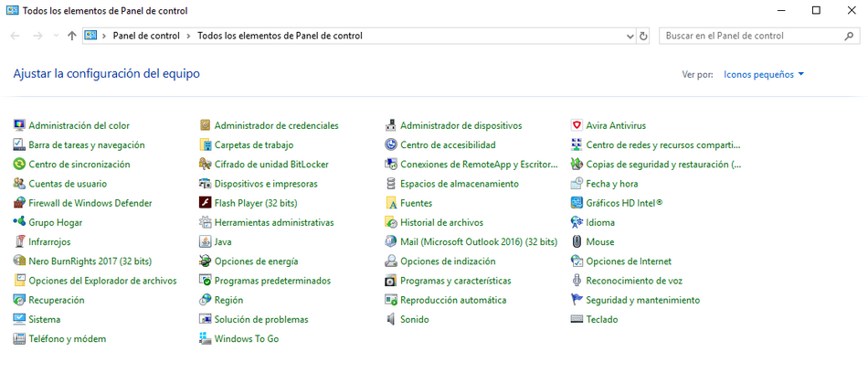Click the Gráficos HD Intel icon
This screenshot has width=868, height=373.
point(577,203)
